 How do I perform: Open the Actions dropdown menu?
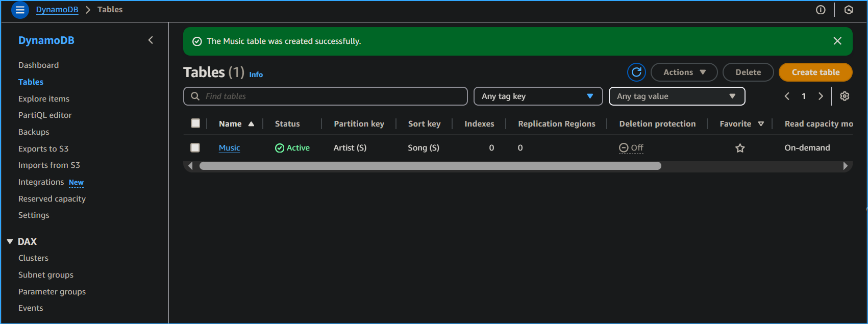coord(684,72)
